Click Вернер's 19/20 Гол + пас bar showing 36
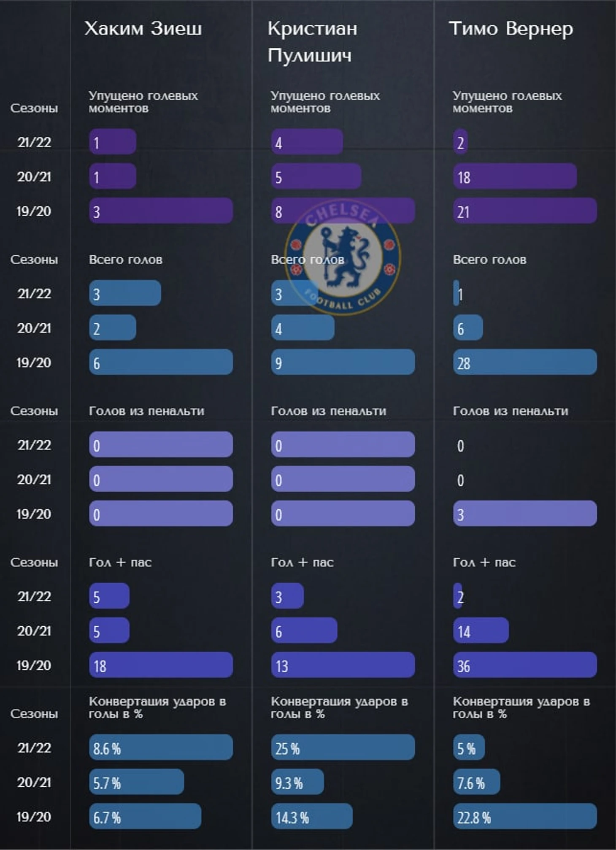This screenshot has width=616, height=850. pos(525,665)
